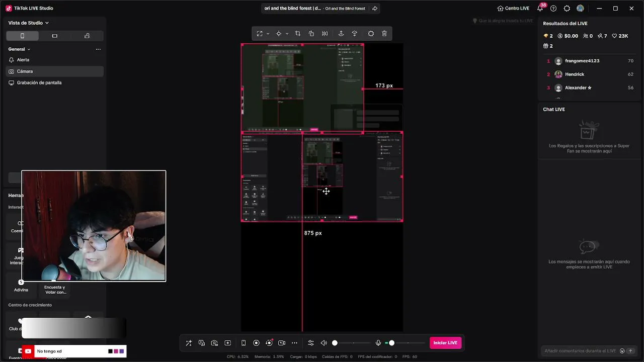The image size is (644, 362).
Task: Switch to landscape layout tab
Action: tap(55, 36)
